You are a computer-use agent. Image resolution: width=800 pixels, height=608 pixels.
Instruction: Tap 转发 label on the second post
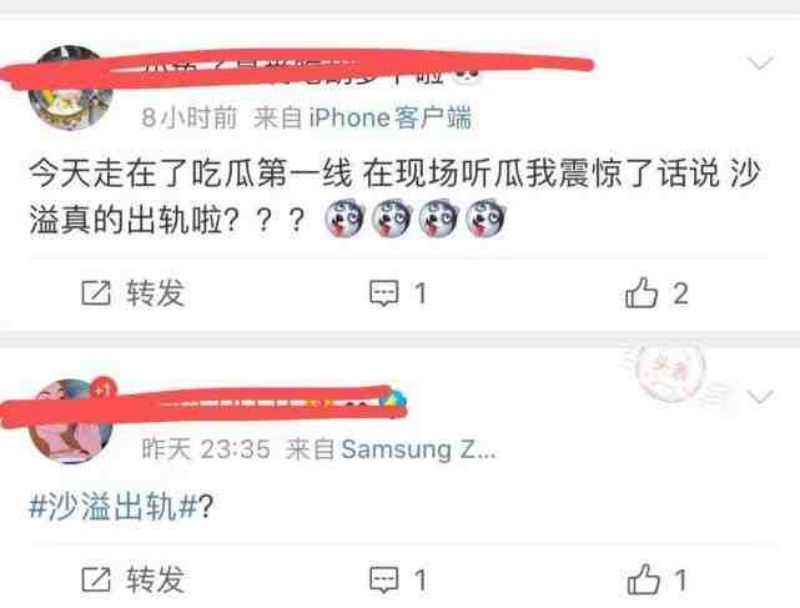tap(155, 579)
